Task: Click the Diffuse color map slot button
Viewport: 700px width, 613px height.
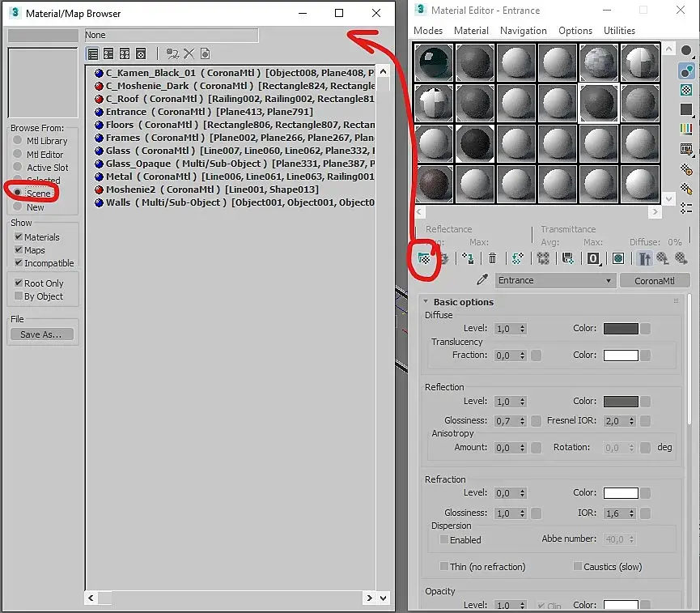Action: tap(645, 329)
